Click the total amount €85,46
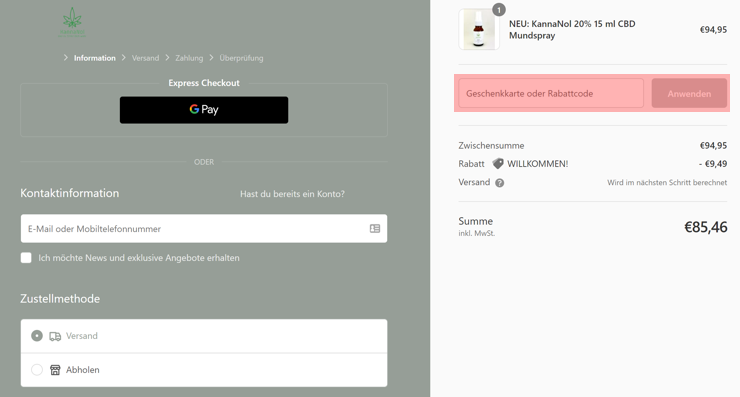The image size is (740, 397). coord(706,227)
